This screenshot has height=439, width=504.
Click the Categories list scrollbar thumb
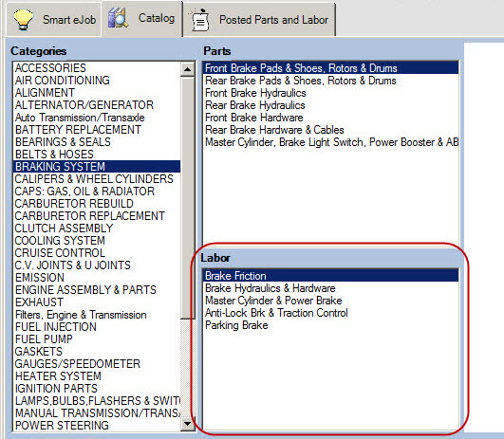(187, 197)
